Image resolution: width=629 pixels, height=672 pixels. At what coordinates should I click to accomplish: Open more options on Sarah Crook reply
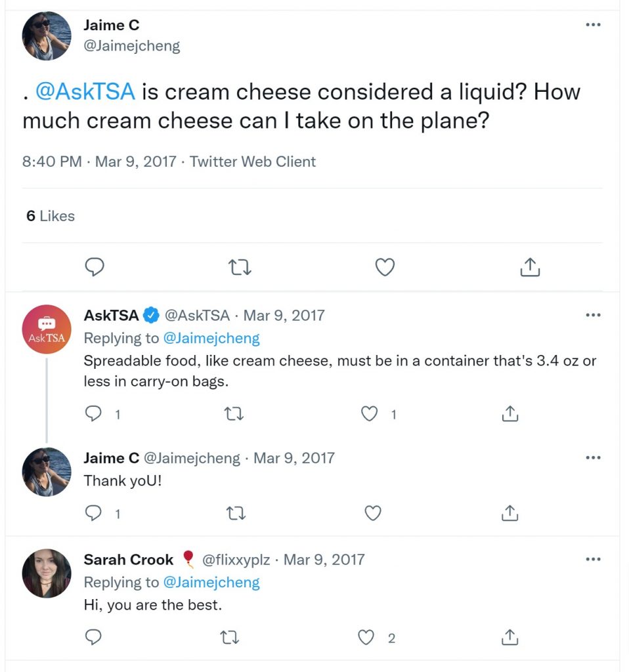[593, 559]
